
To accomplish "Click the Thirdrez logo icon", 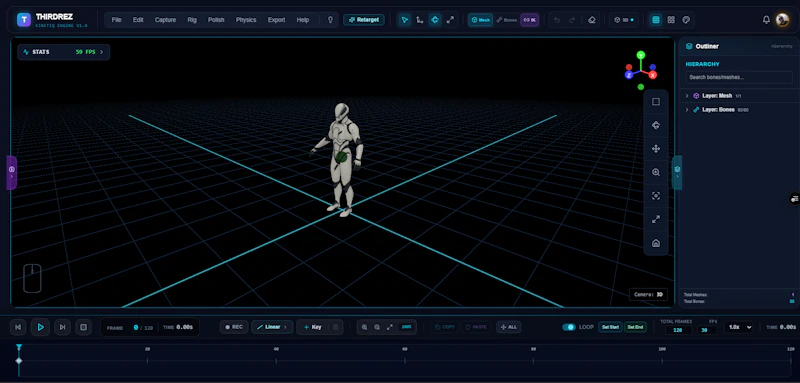I will coord(23,20).
